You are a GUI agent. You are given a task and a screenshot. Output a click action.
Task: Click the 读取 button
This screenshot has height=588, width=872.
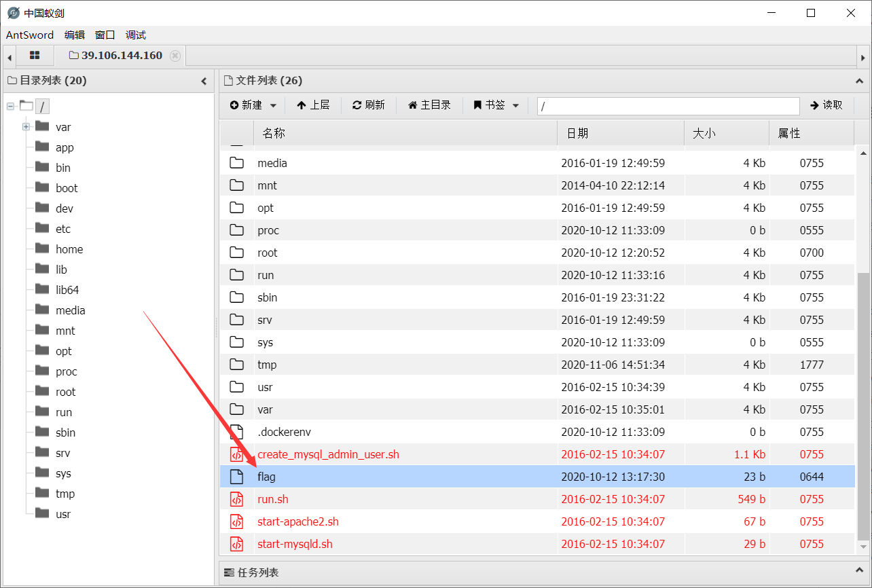826,105
